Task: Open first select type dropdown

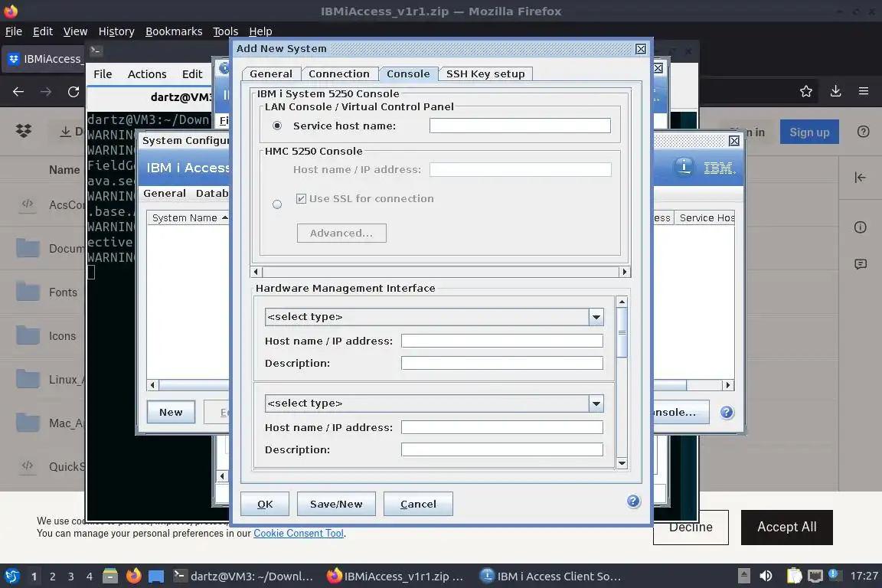Action: (596, 317)
